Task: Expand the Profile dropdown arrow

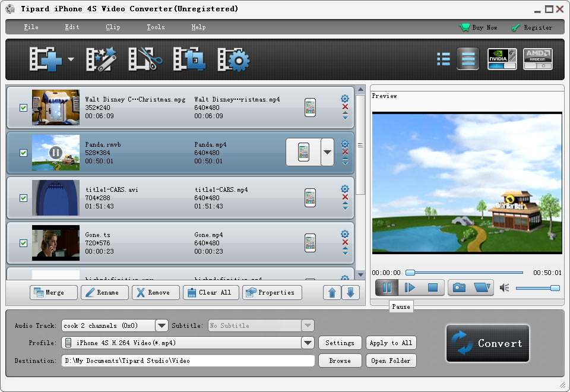Action: tap(308, 343)
